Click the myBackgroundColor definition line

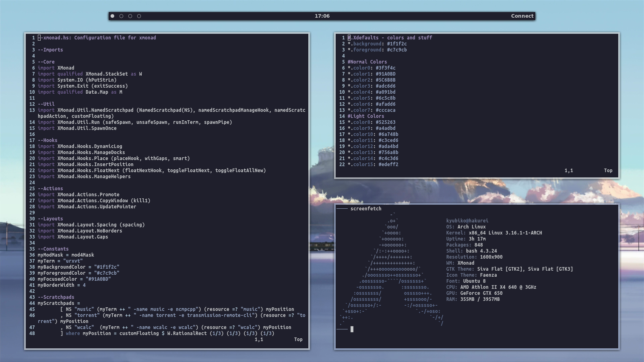(x=78, y=267)
